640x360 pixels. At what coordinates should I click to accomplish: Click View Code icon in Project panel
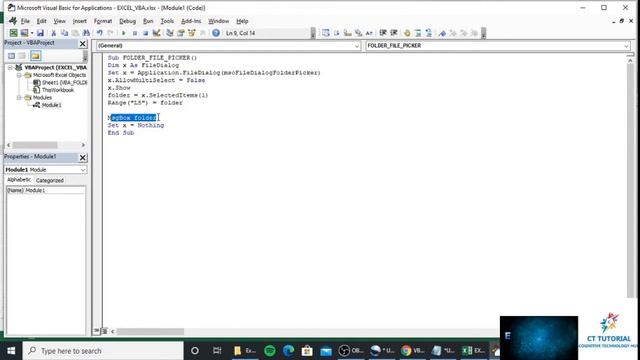coord(11,56)
